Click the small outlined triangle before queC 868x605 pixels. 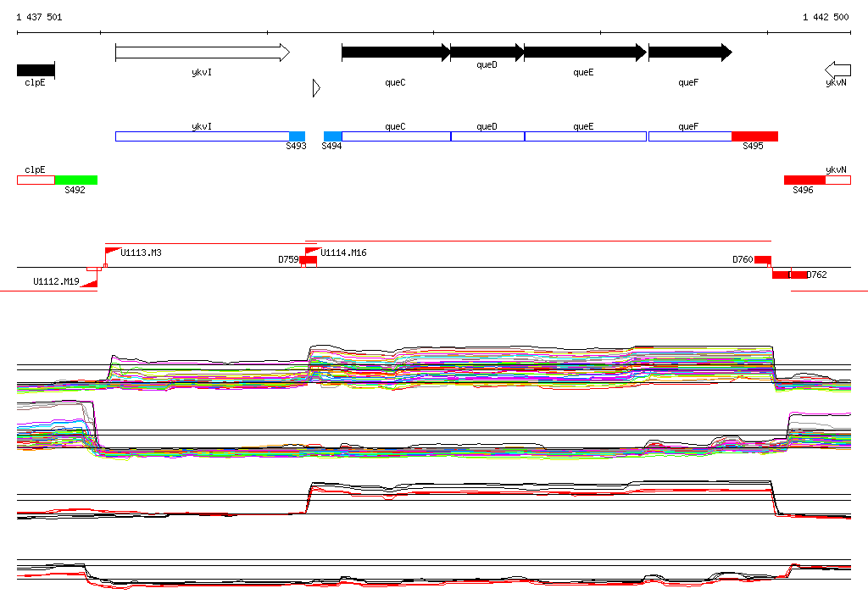[x=316, y=87]
